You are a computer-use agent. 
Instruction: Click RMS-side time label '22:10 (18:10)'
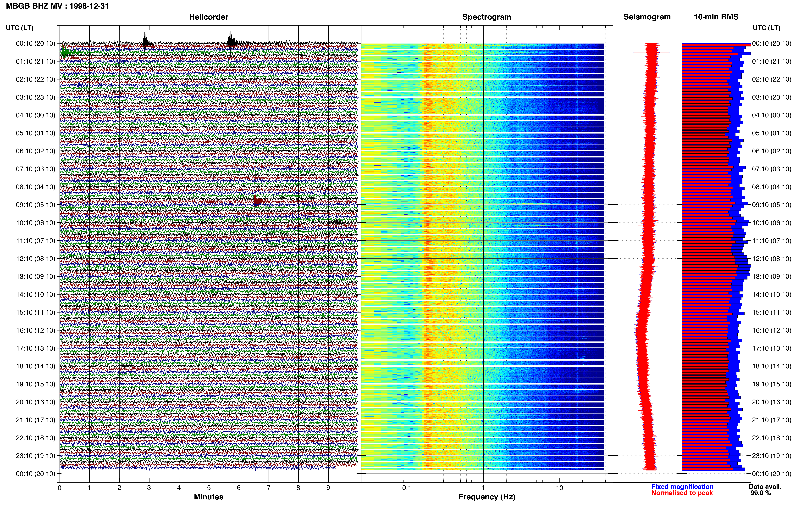[x=772, y=438]
